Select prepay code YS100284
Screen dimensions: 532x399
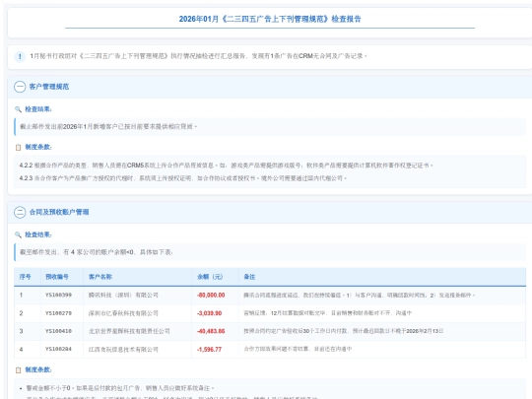58,349
